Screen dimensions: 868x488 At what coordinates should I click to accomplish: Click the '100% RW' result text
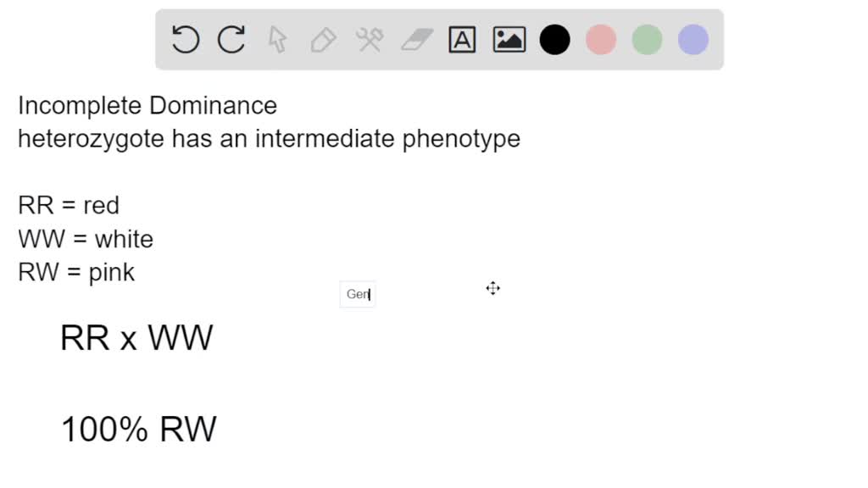click(138, 429)
